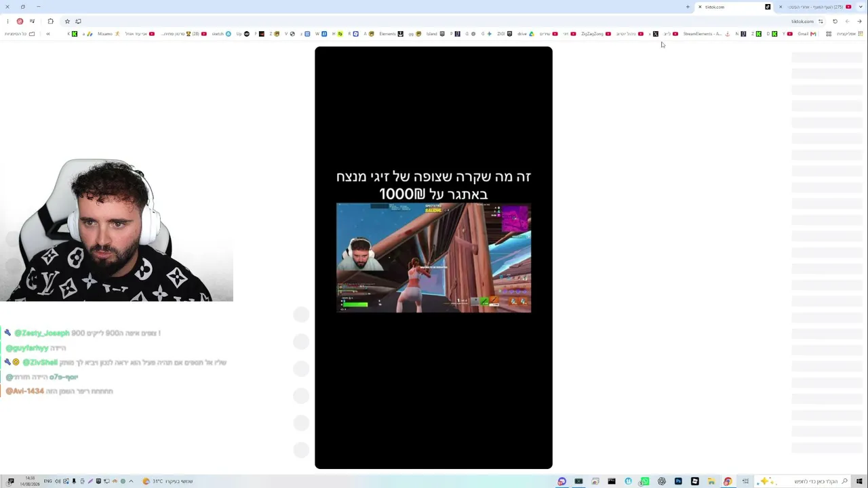Viewport: 868px width, 488px height.
Task: Open the new tab plus button
Action: [688, 7]
